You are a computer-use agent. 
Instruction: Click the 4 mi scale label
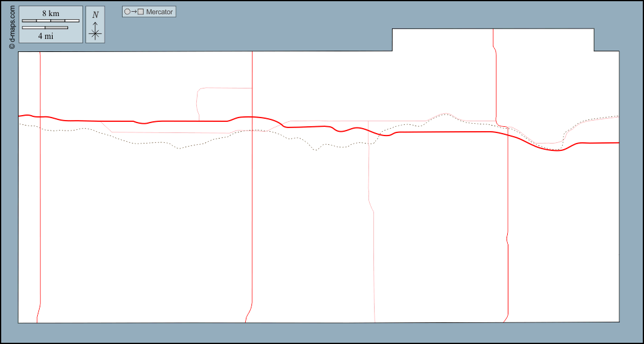[x=45, y=36]
